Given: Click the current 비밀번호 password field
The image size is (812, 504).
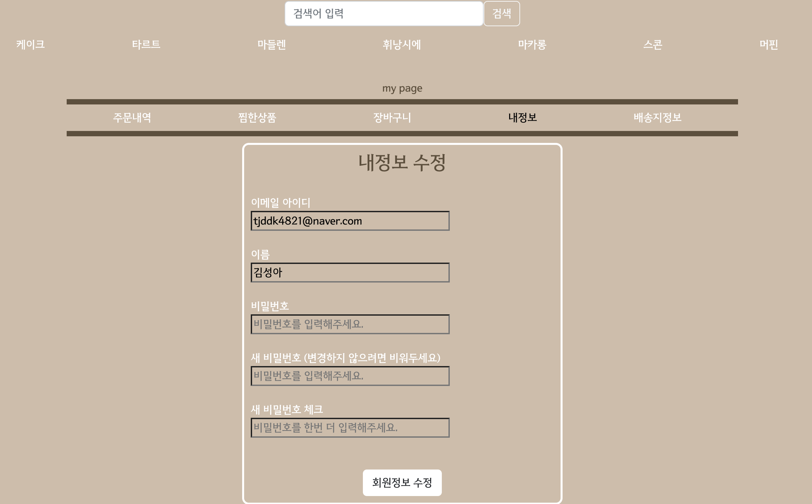Looking at the screenshot, I should (x=350, y=324).
